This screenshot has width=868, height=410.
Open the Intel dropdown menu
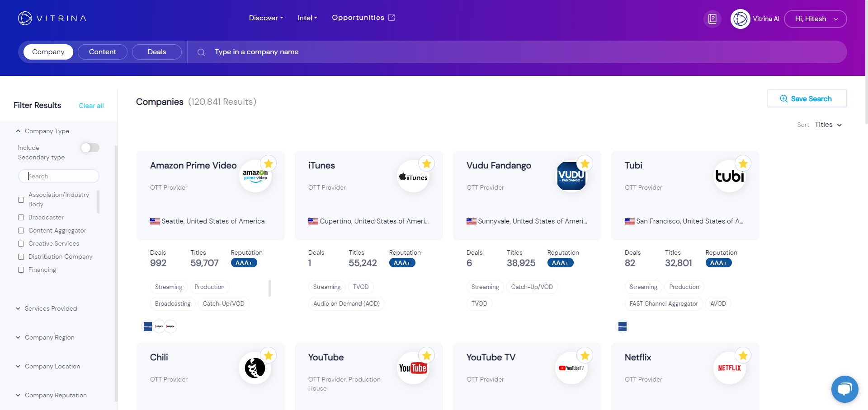(307, 18)
